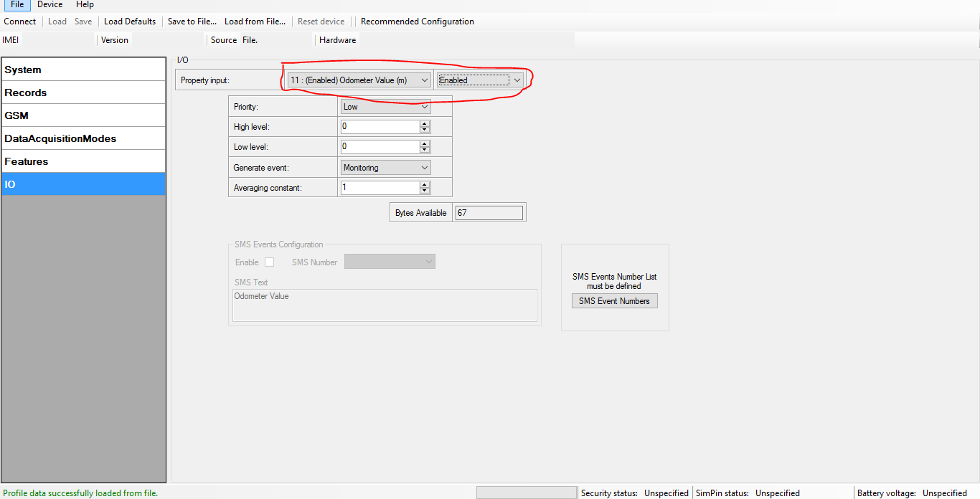Open the Features section
The width and height of the screenshot is (980, 499).
click(83, 161)
